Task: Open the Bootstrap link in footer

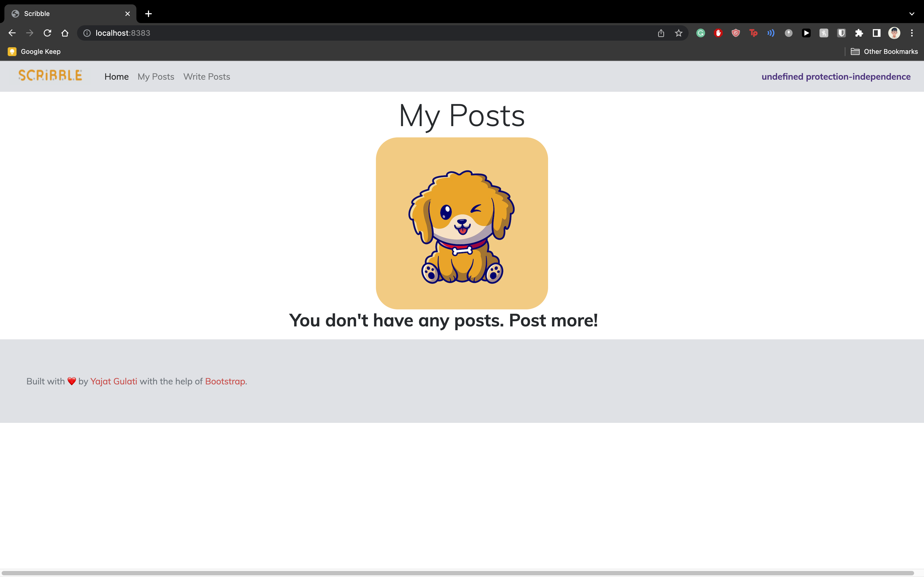Action: 225,381
